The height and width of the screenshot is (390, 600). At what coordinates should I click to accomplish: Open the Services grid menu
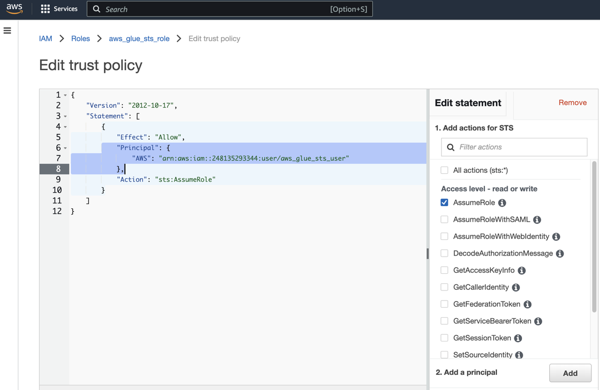(59, 9)
